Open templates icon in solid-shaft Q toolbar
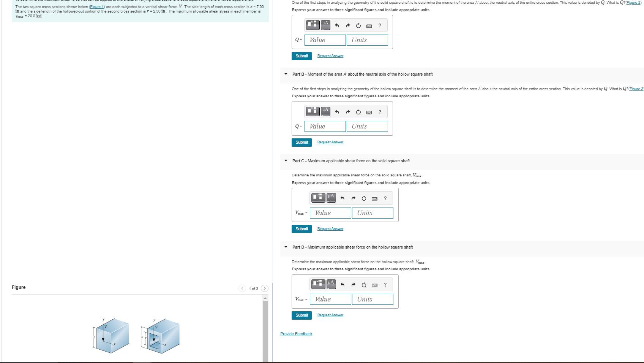 313,25
